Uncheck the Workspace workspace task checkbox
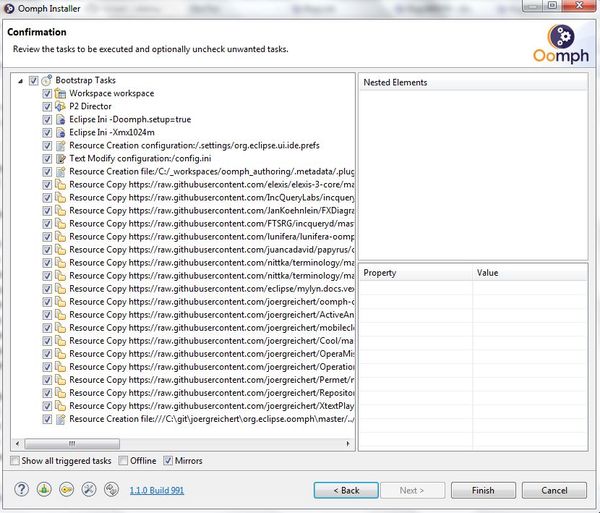 [x=47, y=94]
